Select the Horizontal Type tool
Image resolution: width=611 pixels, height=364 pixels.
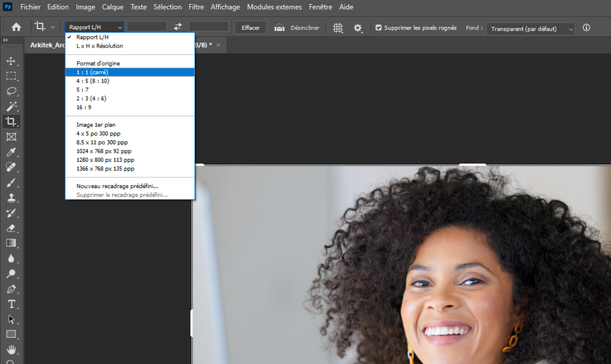tap(11, 304)
